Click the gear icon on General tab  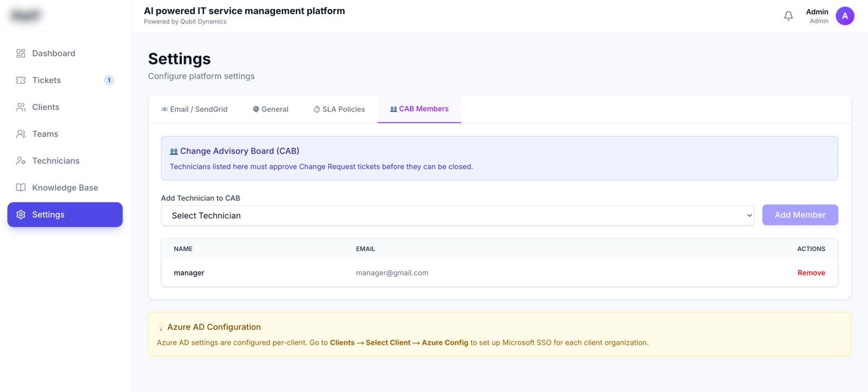256,109
